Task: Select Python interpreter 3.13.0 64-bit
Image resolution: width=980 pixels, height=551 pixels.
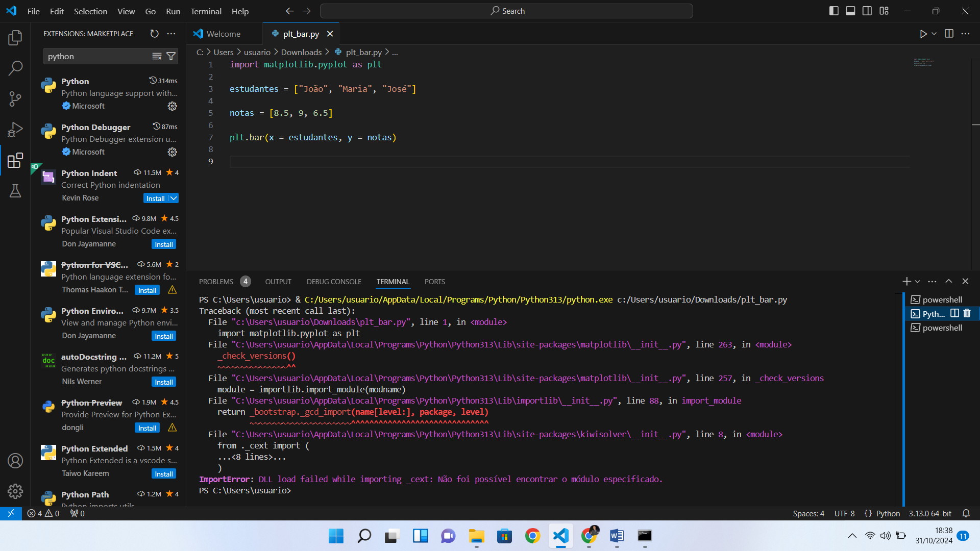Action: click(930, 513)
